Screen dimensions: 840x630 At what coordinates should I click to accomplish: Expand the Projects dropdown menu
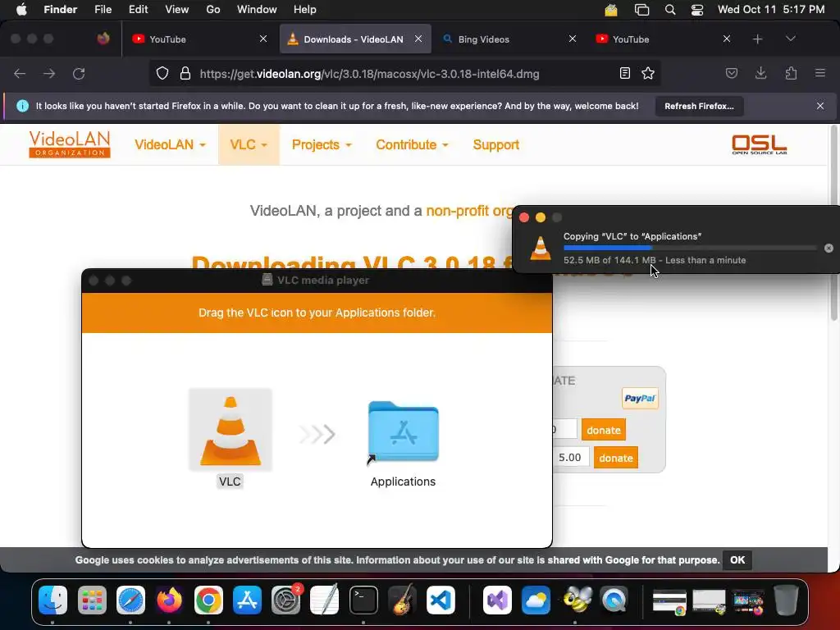[322, 144]
